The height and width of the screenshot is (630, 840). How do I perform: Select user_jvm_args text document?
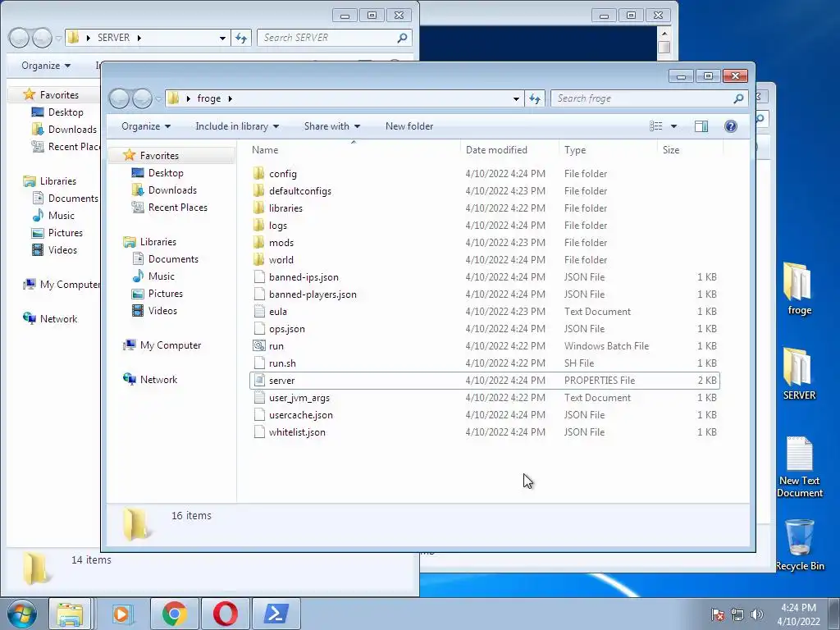click(x=485, y=398)
